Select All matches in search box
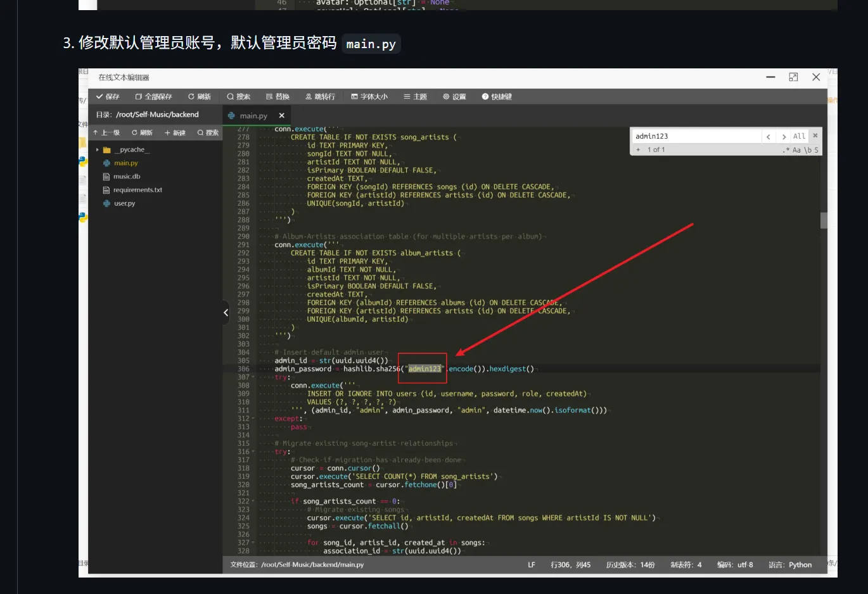868x594 pixels. 800,136
